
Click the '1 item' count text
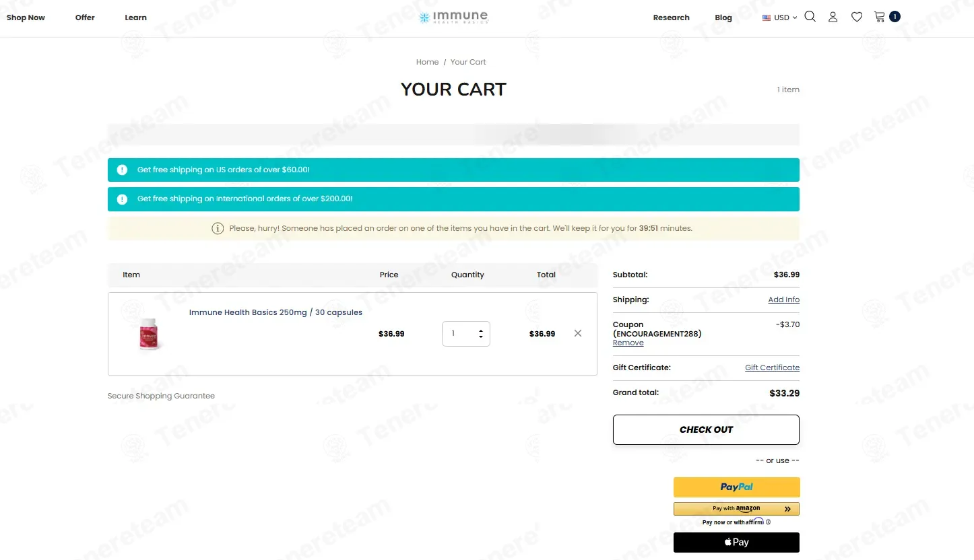click(x=788, y=90)
